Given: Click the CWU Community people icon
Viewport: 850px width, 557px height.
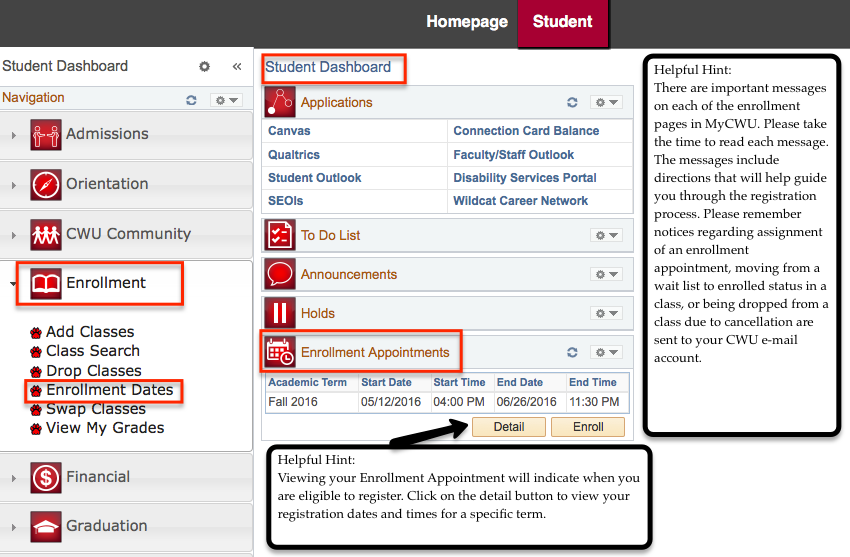Looking at the screenshot, I should (x=46, y=234).
